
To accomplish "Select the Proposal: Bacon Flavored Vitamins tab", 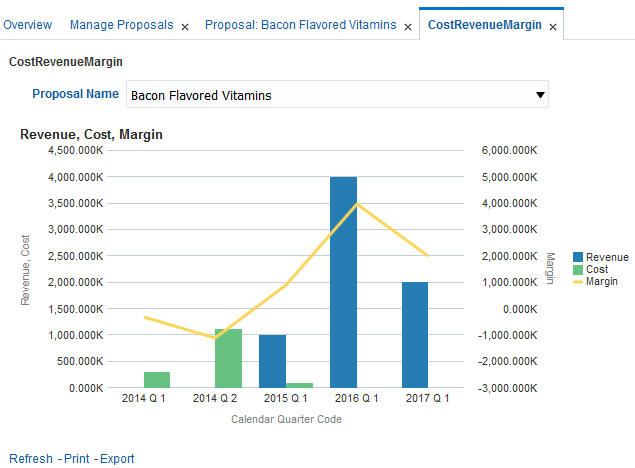I will [300, 25].
